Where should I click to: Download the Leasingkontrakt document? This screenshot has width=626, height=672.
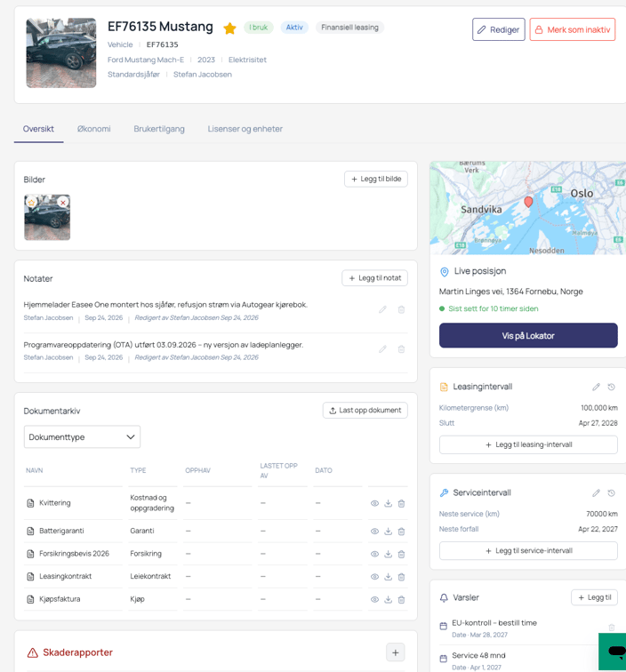pos(388,576)
